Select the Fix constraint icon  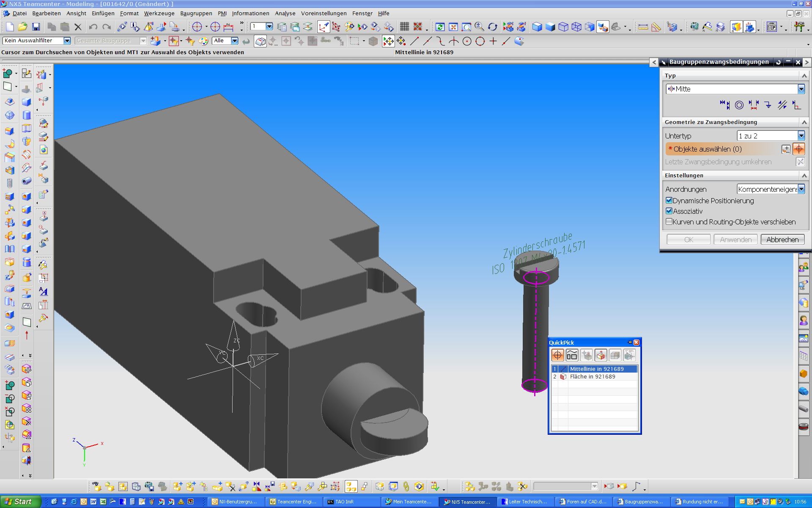tap(768, 105)
